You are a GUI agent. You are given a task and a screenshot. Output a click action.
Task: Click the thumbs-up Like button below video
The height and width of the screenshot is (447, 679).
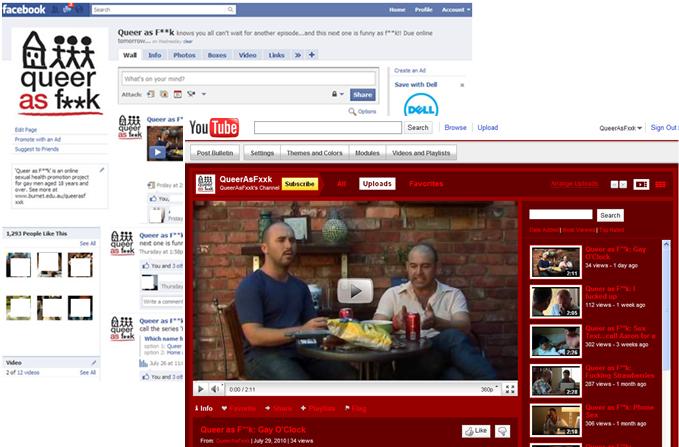475,430
